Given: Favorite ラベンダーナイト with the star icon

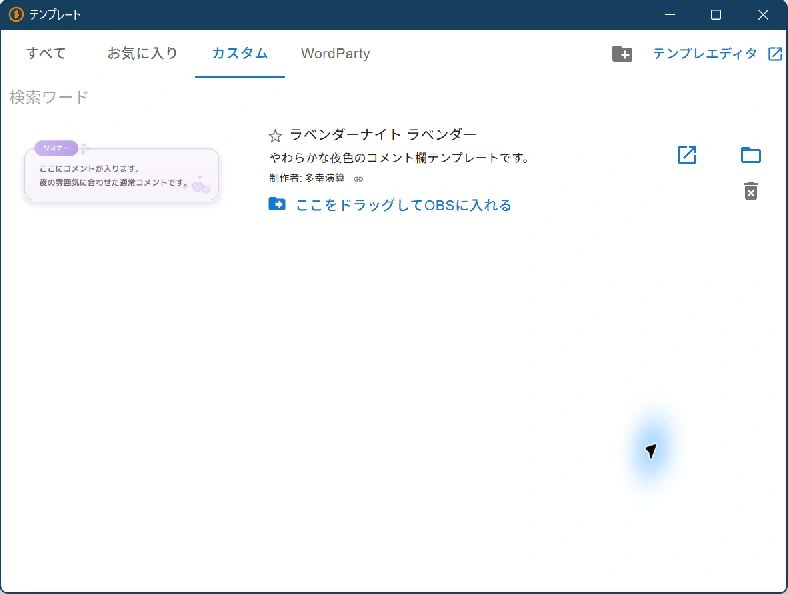Looking at the screenshot, I should coord(275,135).
